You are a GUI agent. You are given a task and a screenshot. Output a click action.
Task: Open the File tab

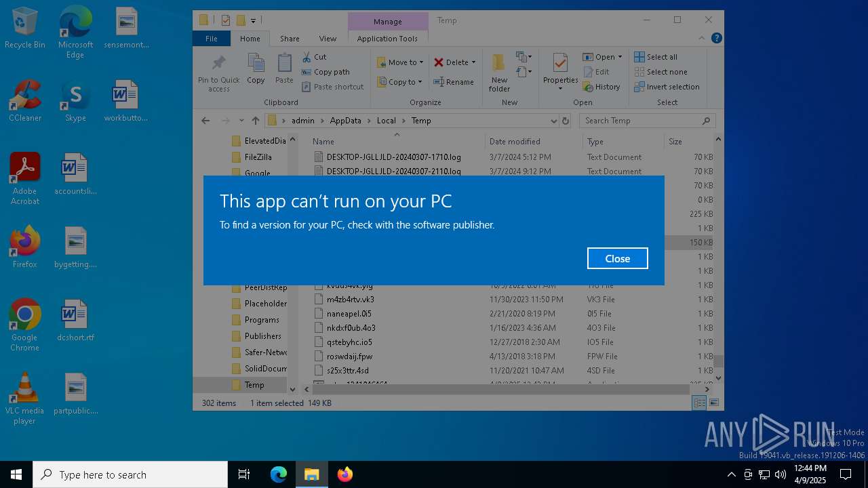click(212, 39)
